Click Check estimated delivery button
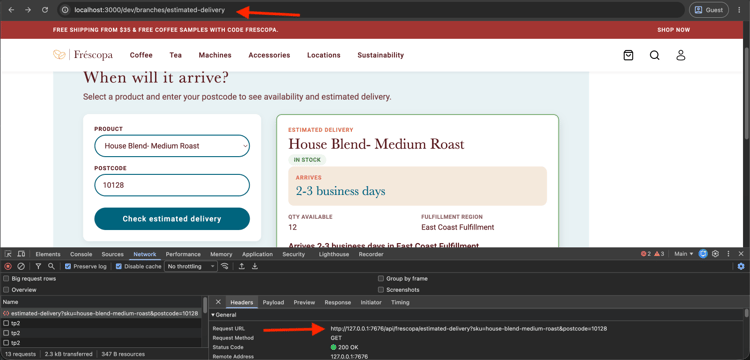The height and width of the screenshot is (360, 750). pyautogui.click(x=172, y=219)
